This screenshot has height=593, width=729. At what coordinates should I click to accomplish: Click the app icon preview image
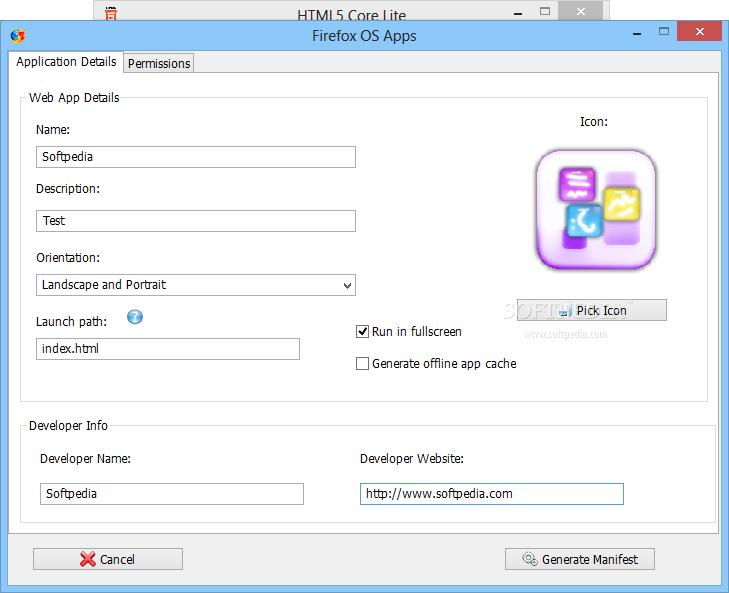pos(596,209)
